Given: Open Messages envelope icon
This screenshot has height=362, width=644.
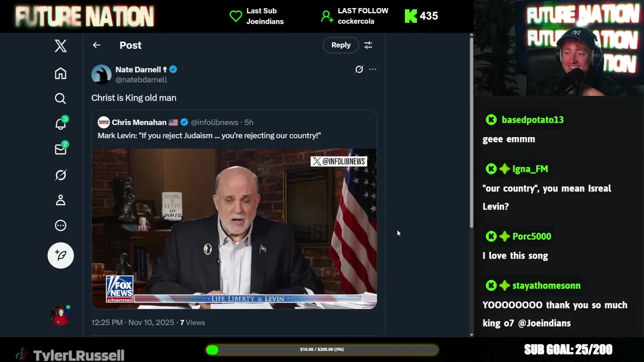Looking at the screenshot, I should tap(60, 149).
